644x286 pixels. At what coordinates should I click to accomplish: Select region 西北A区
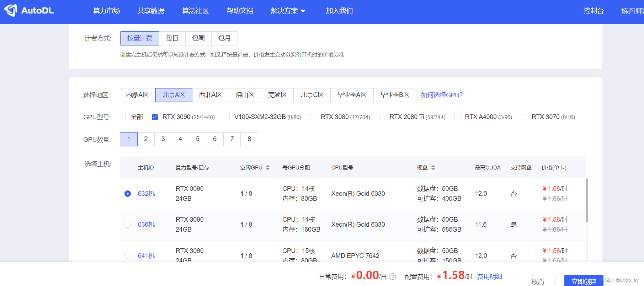211,95
